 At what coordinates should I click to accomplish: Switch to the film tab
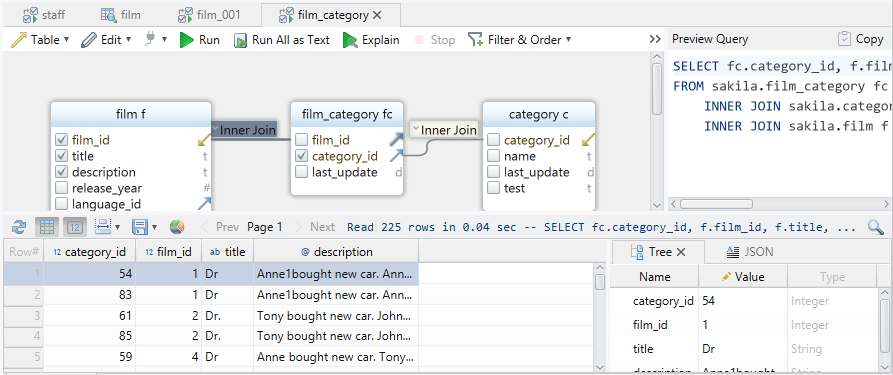pyautogui.click(x=120, y=15)
